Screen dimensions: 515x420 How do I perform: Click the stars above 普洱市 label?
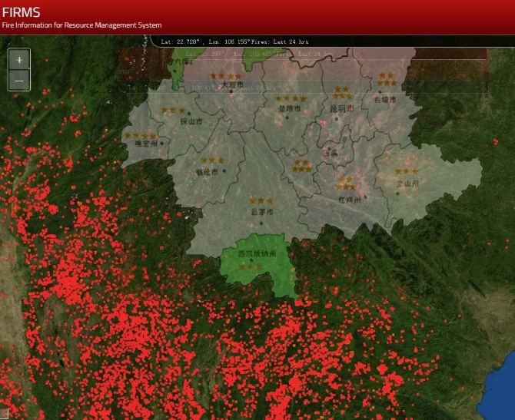pos(261,200)
